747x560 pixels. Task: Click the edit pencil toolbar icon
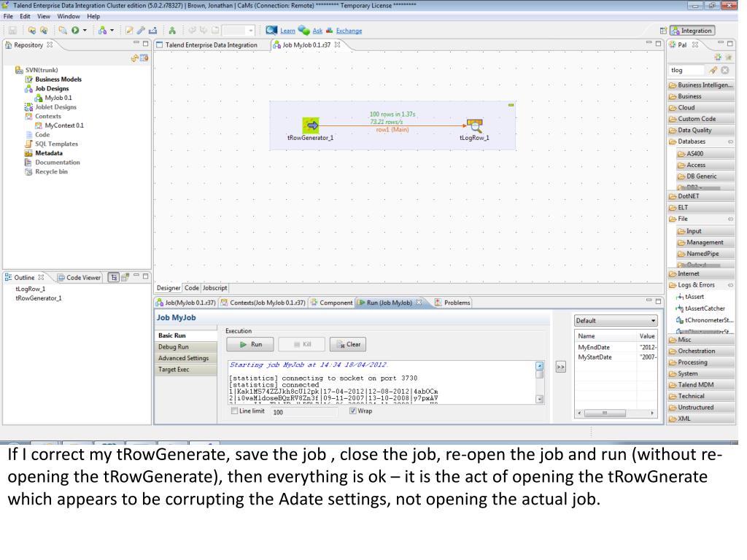pos(129,31)
